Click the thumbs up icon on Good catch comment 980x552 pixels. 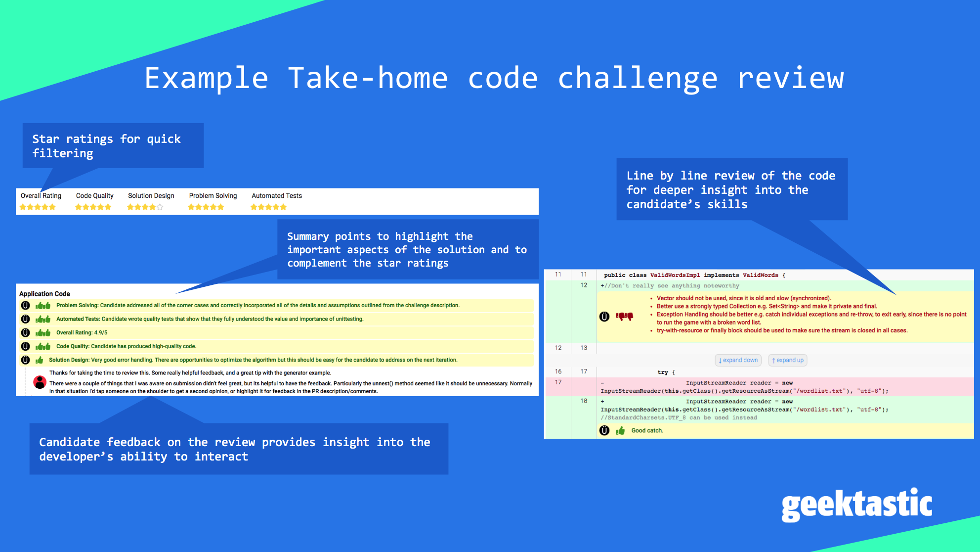[x=620, y=431]
